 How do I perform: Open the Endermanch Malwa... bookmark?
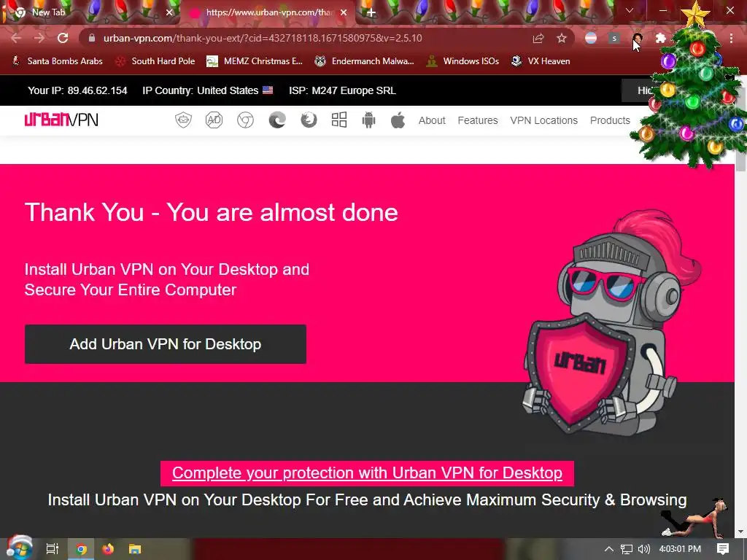click(364, 61)
